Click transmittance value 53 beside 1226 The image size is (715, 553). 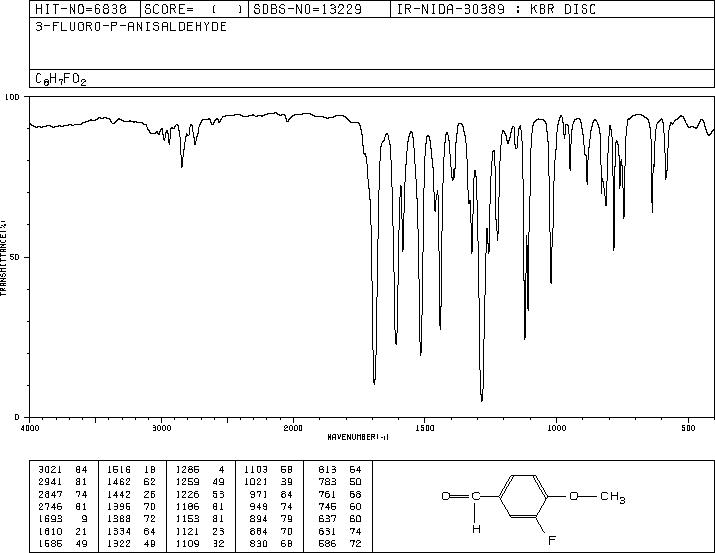coord(218,494)
